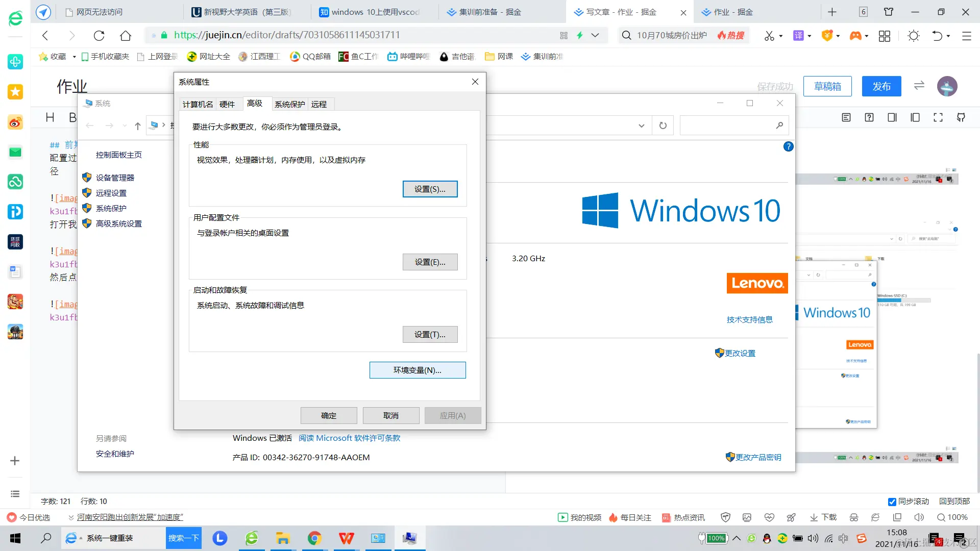Open WPS Office from the taskbar

tap(347, 538)
